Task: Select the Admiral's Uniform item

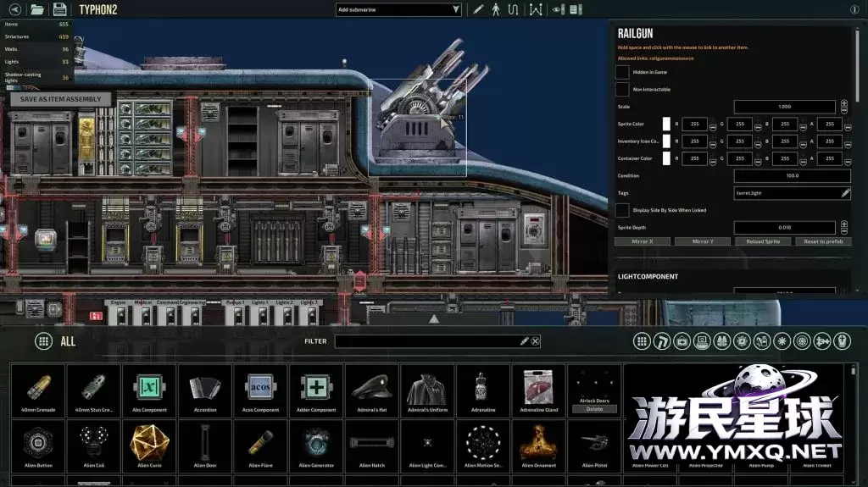Action: click(427, 390)
